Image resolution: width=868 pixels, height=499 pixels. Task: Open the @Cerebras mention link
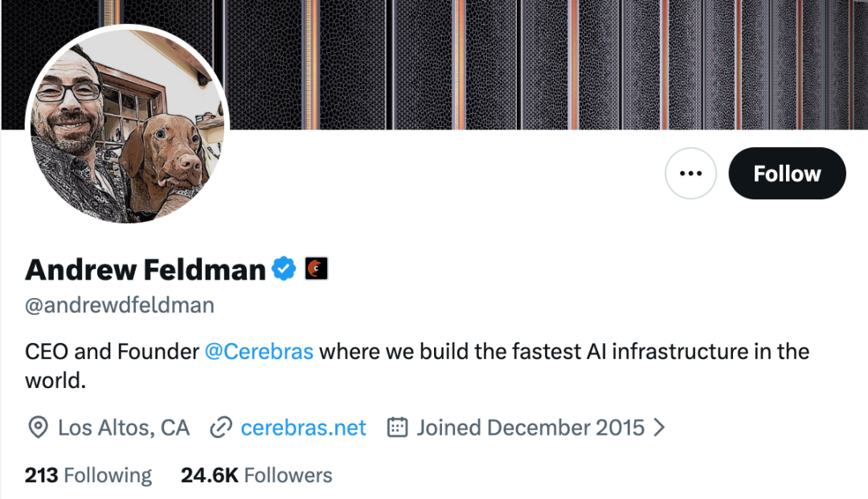pyautogui.click(x=259, y=351)
